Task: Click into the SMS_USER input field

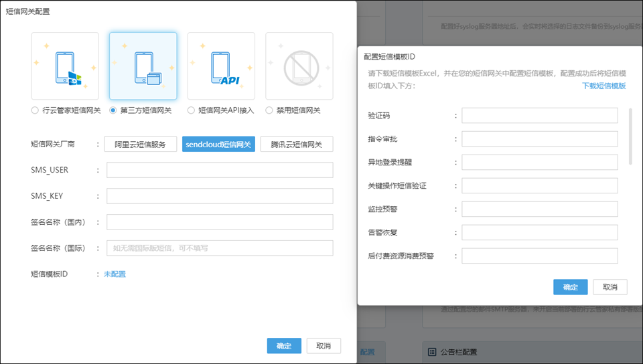Action: (x=220, y=170)
